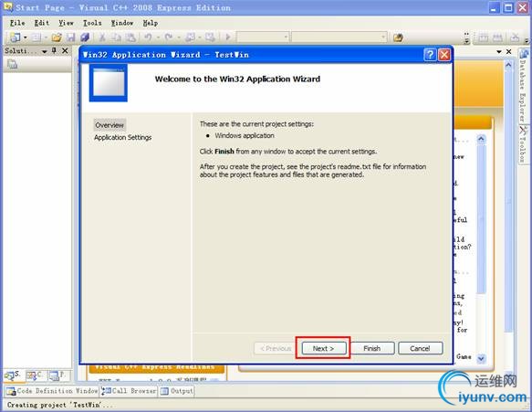Image resolution: width=532 pixels, height=412 pixels.
Task: Switch to the Solution Explorer bottom tab
Action: pyautogui.click(x=13, y=375)
